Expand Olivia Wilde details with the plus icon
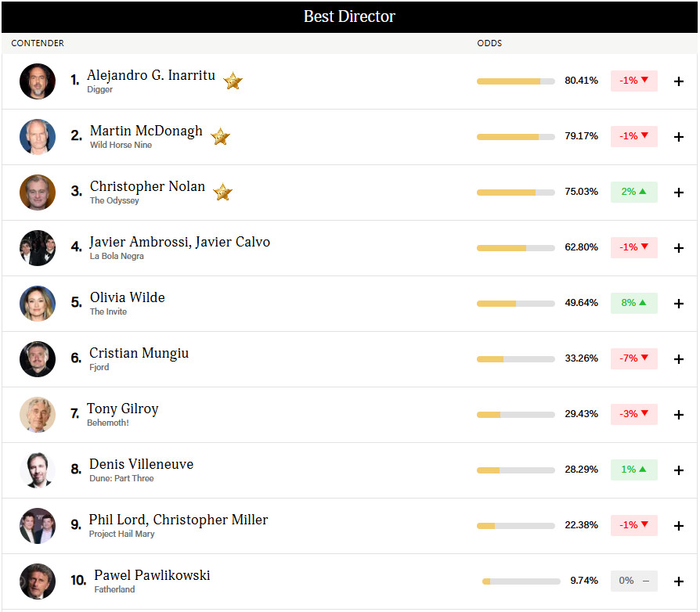 pyautogui.click(x=679, y=304)
